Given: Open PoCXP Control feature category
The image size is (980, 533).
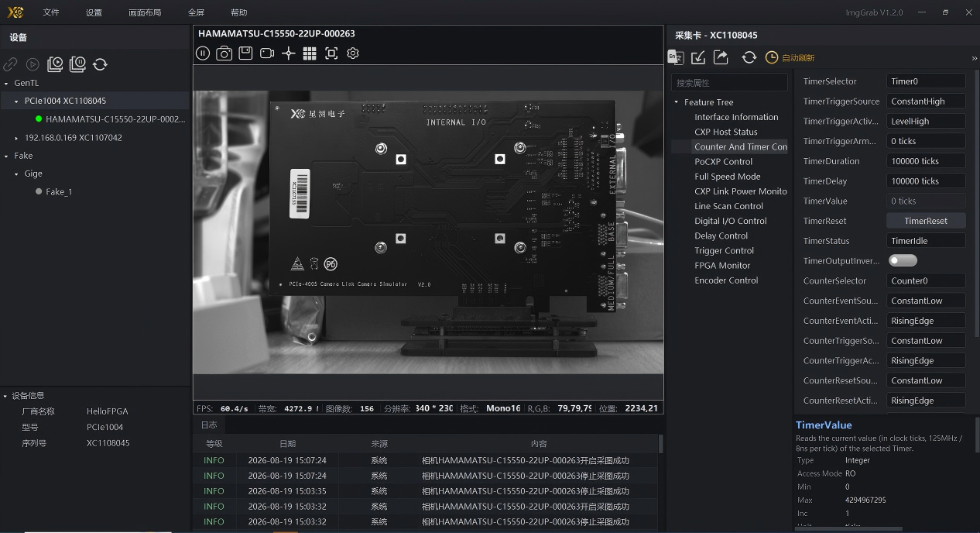Looking at the screenshot, I should pyautogui.click(x=723, y=162).
